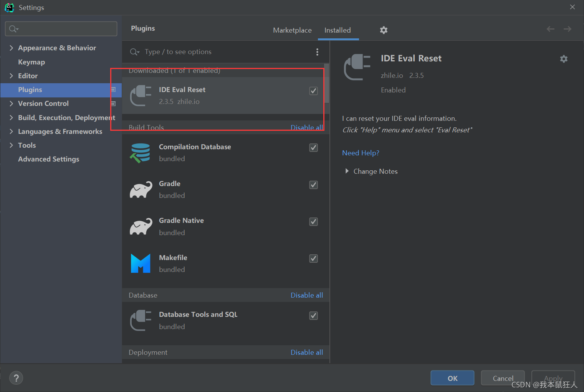
Task: Click the settings search field
Action: point(61,29)
